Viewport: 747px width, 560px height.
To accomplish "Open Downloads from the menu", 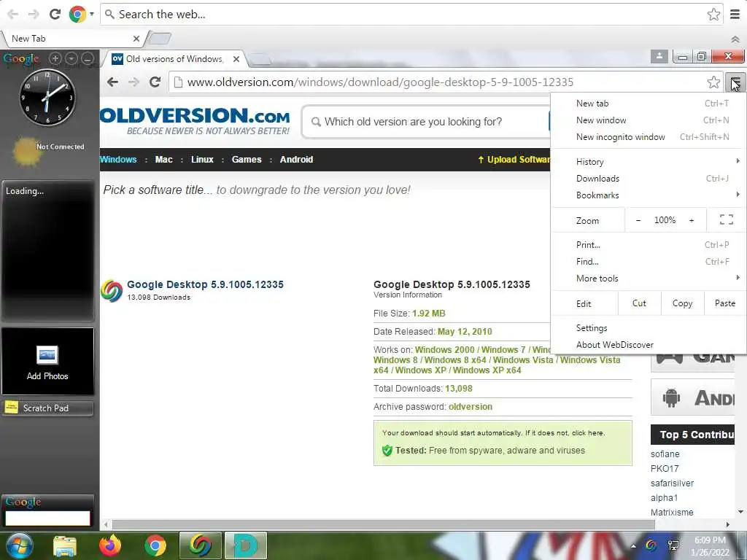I will tap(649, 178).
